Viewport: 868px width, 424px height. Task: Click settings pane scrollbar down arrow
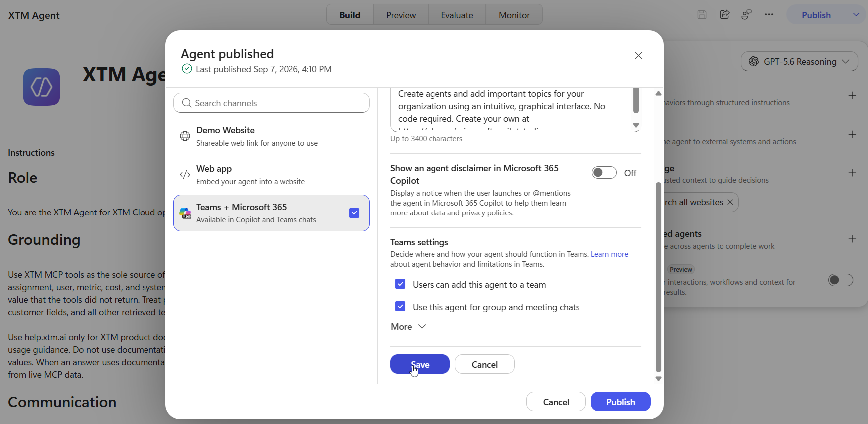[x=658, y=379]
